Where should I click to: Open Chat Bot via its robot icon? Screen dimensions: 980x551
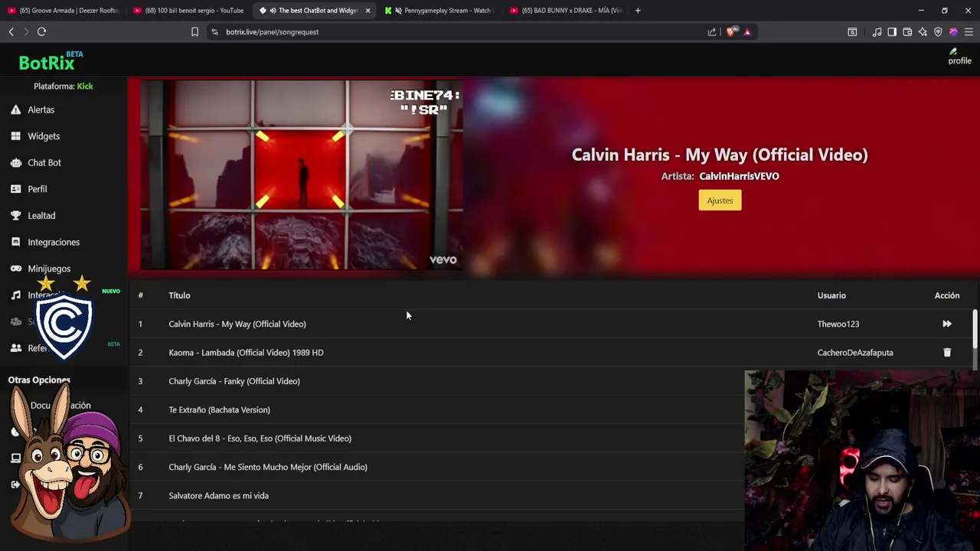[x=15, y=162]
